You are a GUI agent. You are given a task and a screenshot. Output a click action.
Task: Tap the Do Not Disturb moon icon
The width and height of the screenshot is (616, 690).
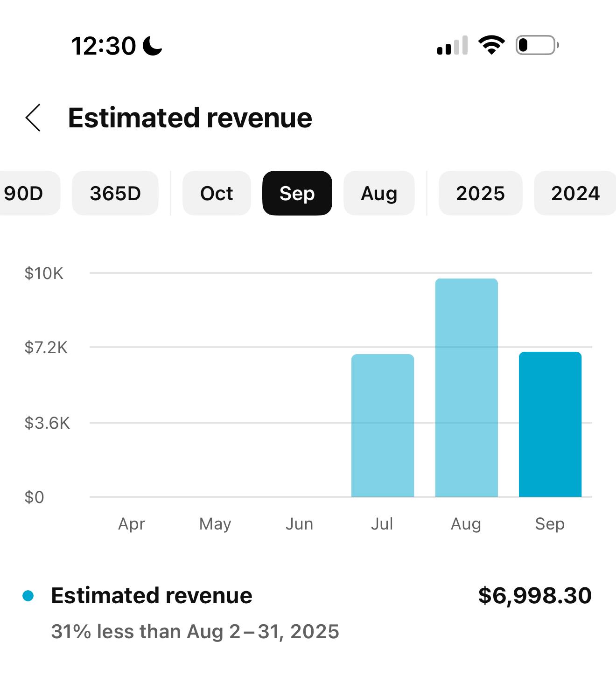click(153, 46)
